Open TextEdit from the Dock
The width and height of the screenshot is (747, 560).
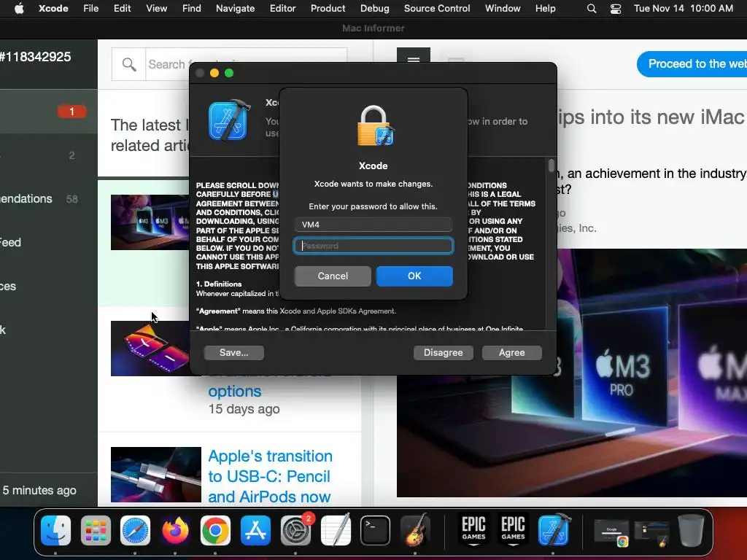pyautogui.click(x=336, y=530)
